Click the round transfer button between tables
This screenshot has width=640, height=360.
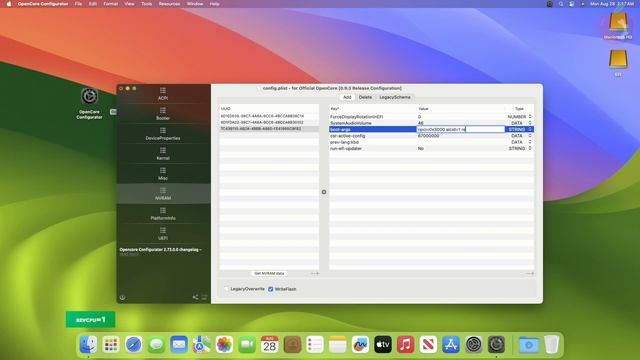point(324,192)
